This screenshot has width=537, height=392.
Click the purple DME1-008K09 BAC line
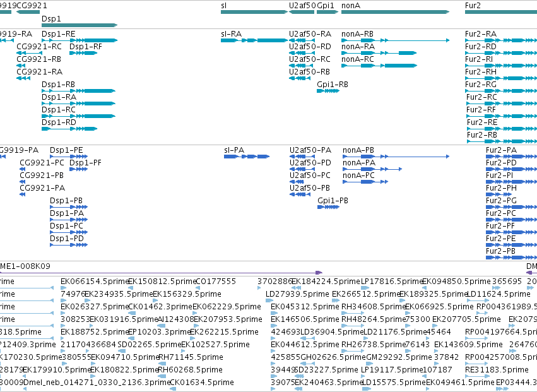(161, 273)
